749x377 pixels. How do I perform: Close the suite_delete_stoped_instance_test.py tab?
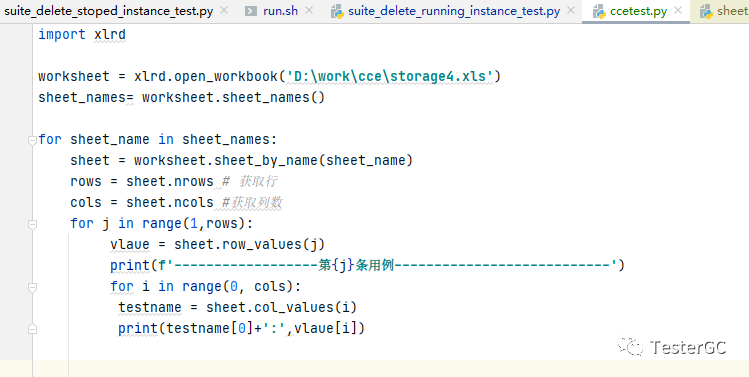(x=224, y=11)
